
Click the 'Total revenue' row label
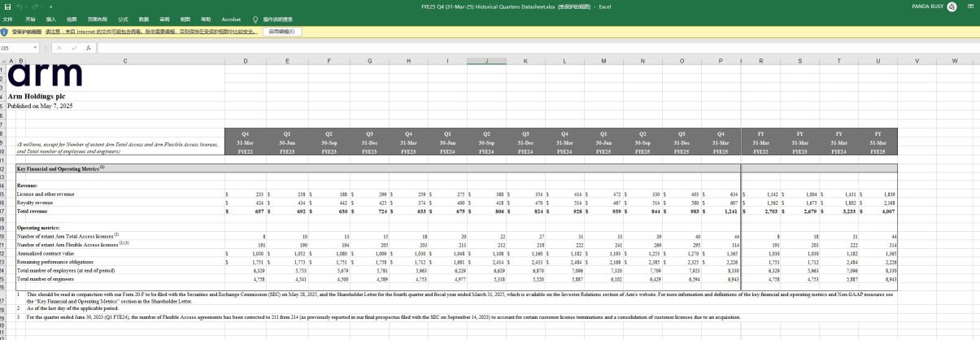(x=32, y=211)
